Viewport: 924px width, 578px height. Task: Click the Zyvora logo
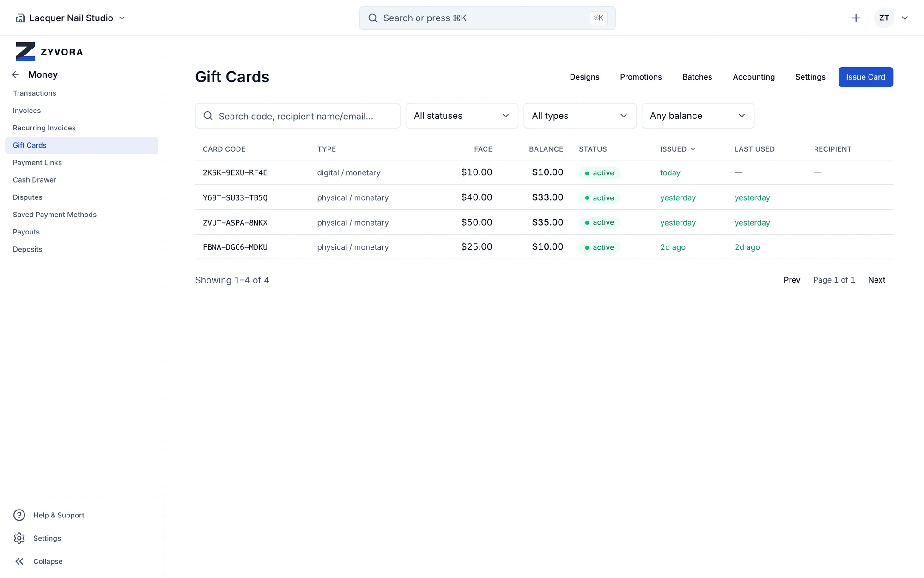click(49, 51)
